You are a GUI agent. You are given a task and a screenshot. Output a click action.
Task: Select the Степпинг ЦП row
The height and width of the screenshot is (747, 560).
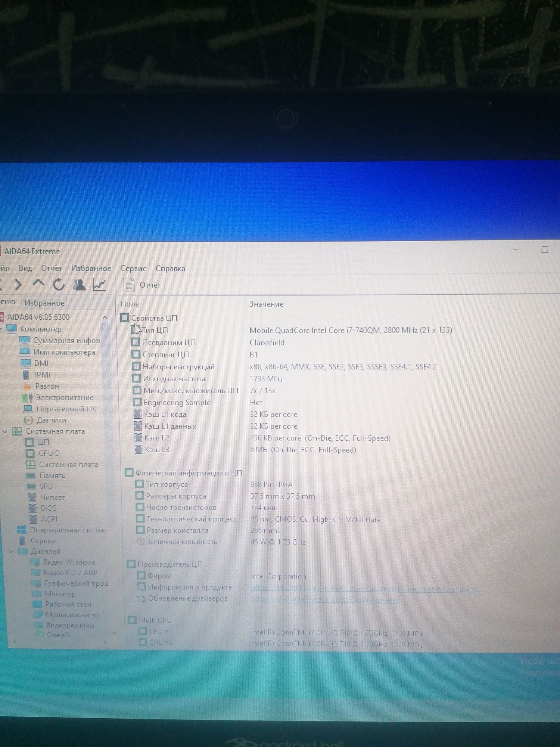tap(195, 354)
